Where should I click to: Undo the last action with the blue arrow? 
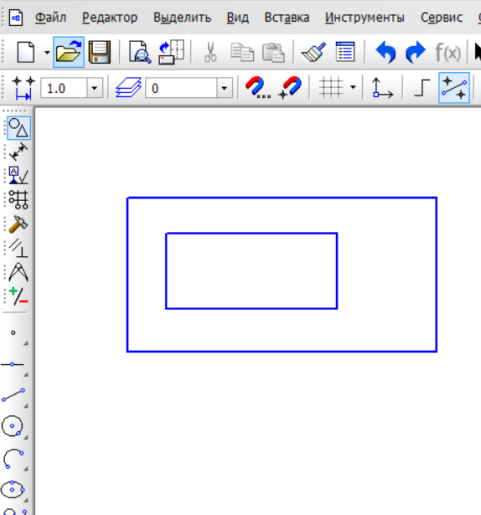click(x=386, y=52)
